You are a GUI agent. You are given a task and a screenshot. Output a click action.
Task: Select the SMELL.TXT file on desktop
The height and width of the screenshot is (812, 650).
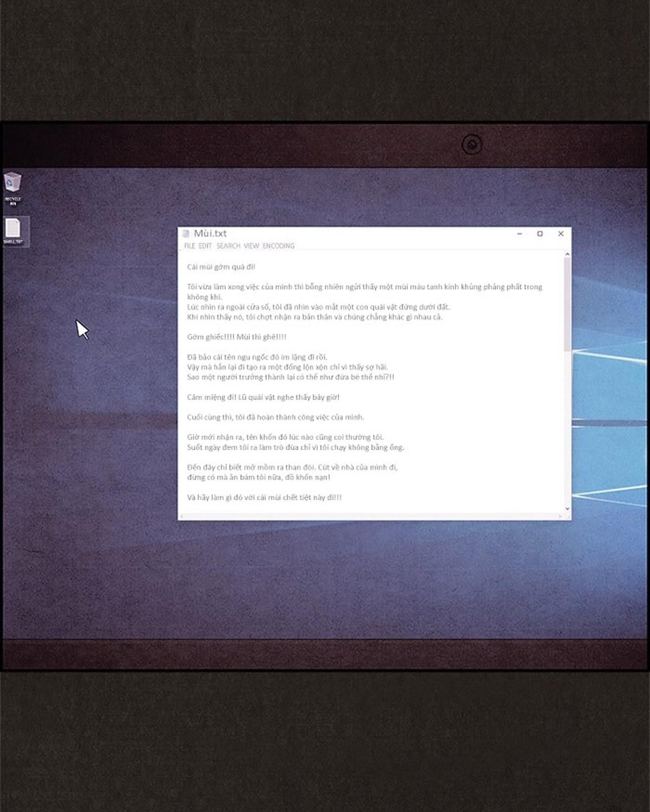pyautogui.click(x=13, y=230)
